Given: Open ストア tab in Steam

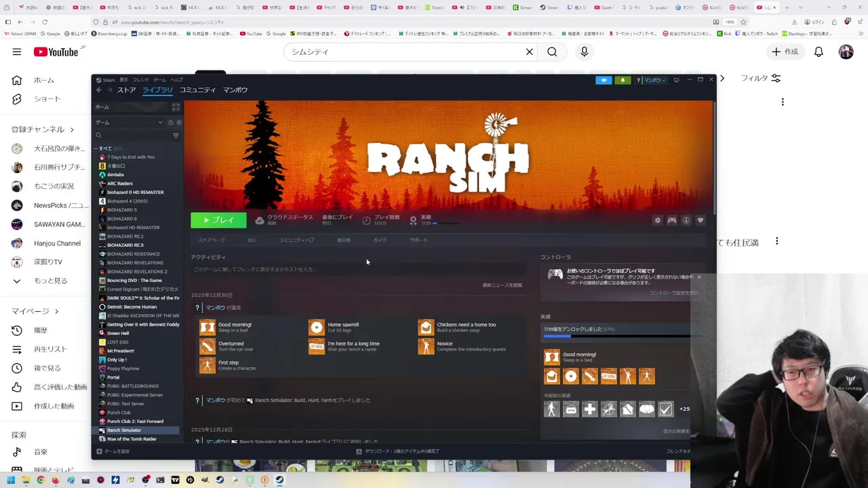Looking at the screenshot, I should (126, 90).
